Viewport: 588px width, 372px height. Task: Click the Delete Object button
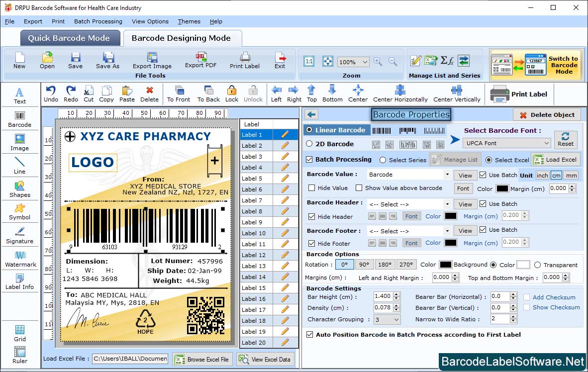click(x=547, y=115)
